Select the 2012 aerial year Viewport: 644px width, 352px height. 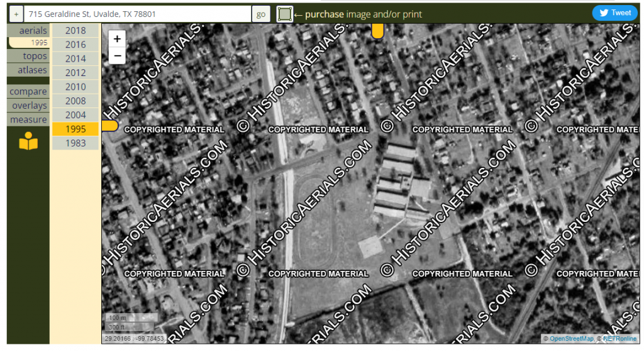pos(75,73)
